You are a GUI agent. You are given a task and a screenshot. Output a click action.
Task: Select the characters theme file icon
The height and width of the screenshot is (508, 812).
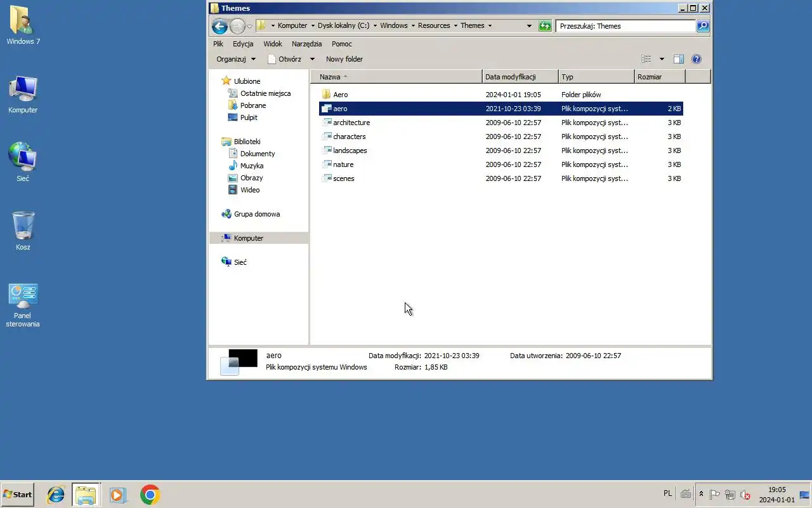tap(326, 137)
